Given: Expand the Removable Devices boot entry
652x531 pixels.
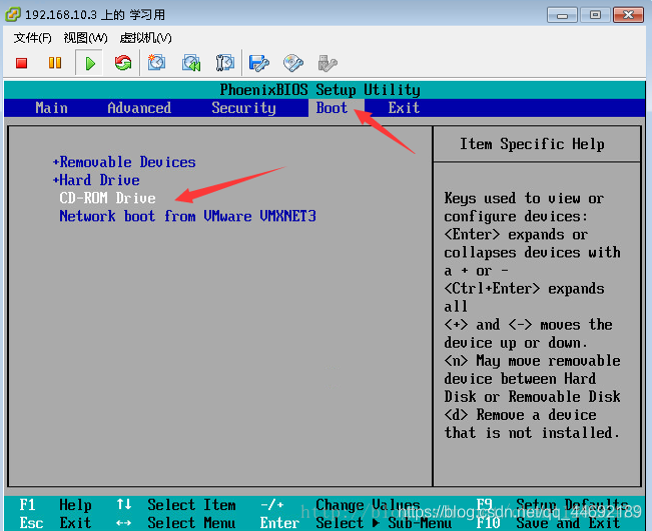Looking at the screenshot, I should (124, 162).
